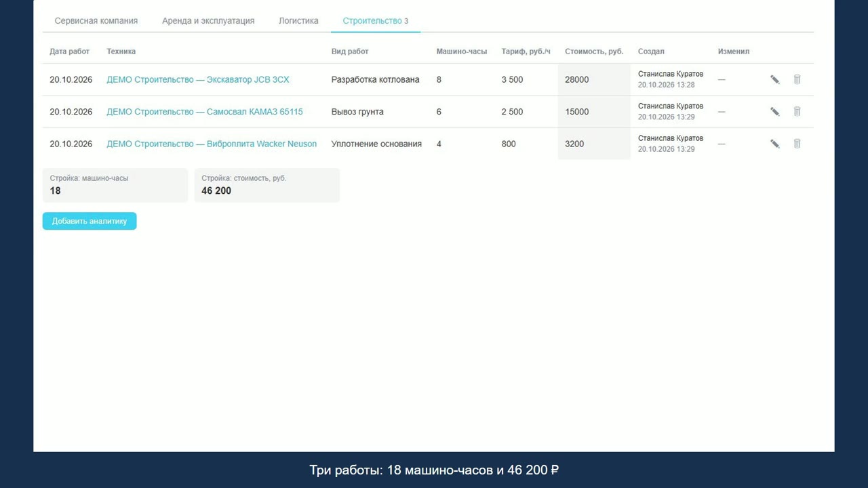This screenshot has width=868, height=488.
Task: Click the tariff value 2 500
Action: coord(512,112)
